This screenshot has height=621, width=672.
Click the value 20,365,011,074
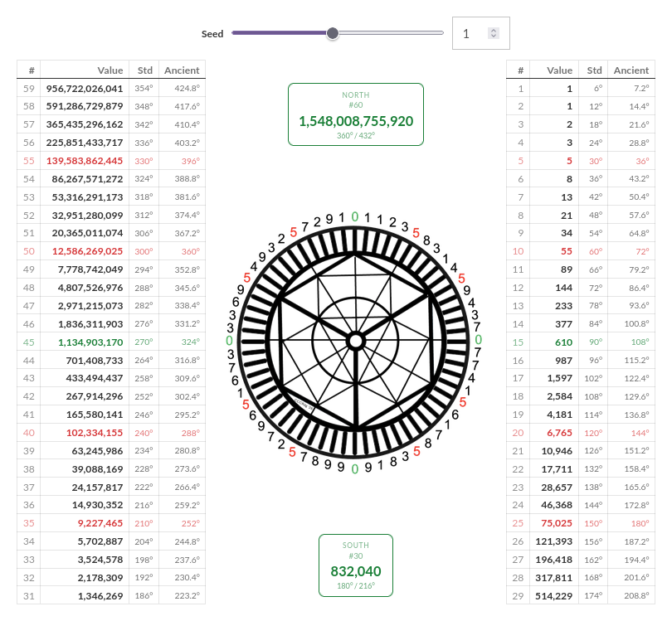coord(87,233)
